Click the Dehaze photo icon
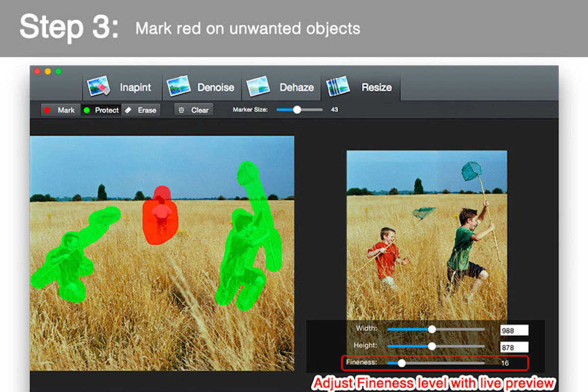The width and height of the screenshot is (588, 392). tap(258, 86)
